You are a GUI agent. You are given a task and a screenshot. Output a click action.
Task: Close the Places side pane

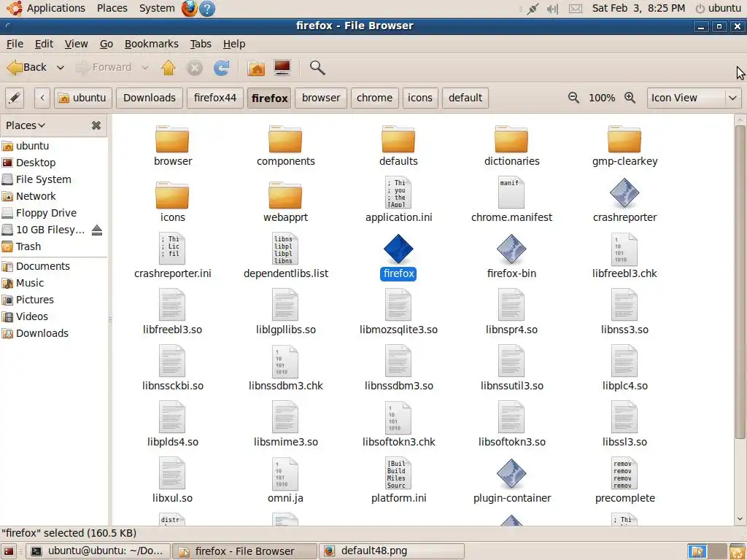(x=96, y=125)
